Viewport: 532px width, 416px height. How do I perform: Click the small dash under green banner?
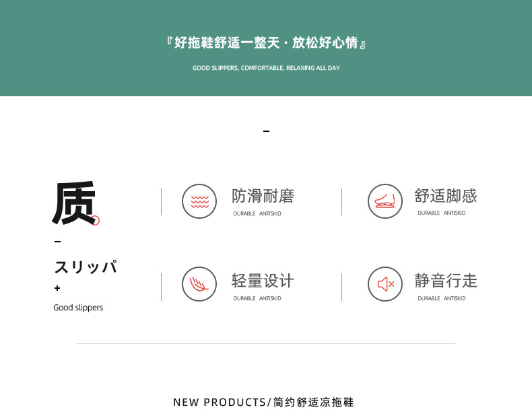(267, 131)
